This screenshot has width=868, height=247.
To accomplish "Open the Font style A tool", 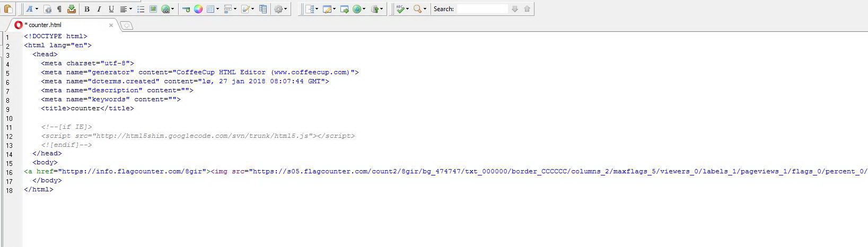I will (x=30, y=8).
